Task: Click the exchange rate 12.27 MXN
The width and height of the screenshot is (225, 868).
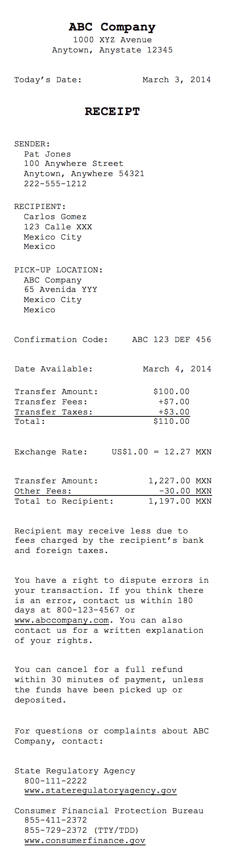Action: 188,452
